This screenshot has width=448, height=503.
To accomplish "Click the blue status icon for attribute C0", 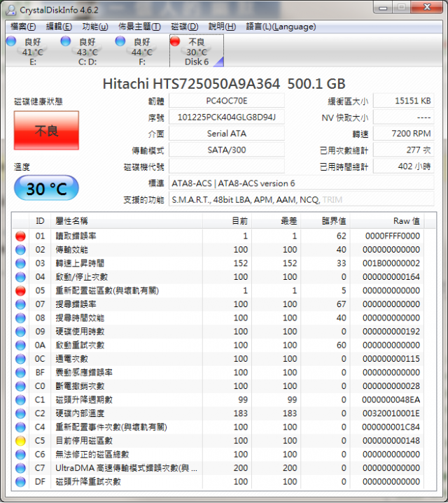I will pyautogui.click(x=20, y=386).
